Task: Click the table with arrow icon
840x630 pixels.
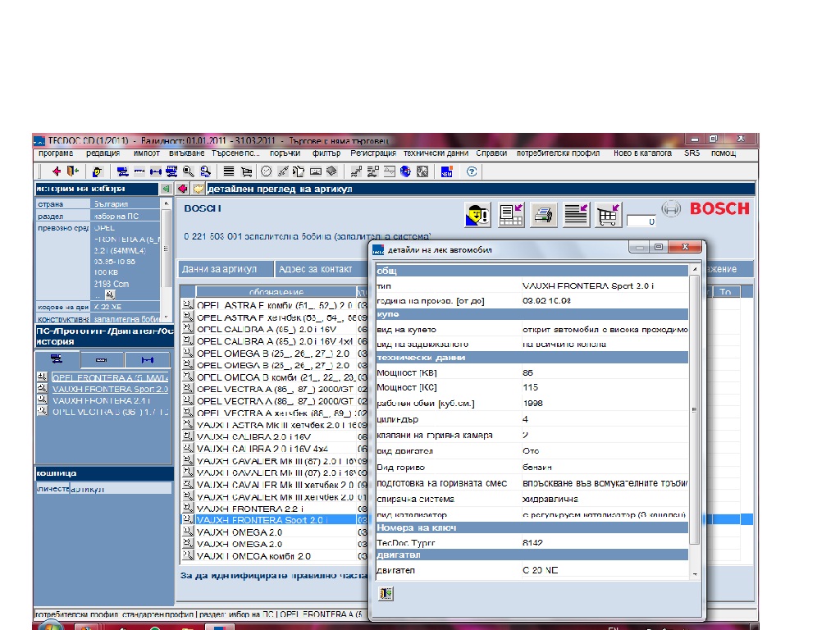Action: 510,215
